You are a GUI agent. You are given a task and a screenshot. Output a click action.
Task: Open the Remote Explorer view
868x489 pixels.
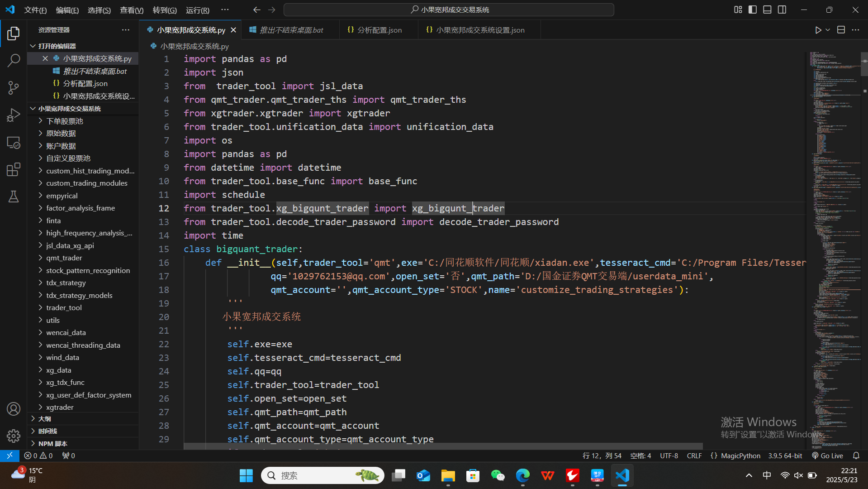tap(14, 142)
